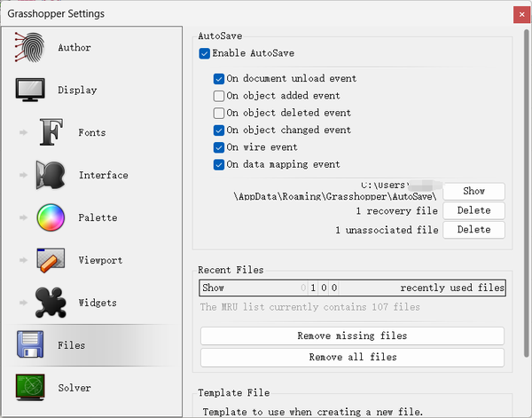Click the Solver radar icon
This screenshot has width=532, height=418.
(x=30, y=389)
